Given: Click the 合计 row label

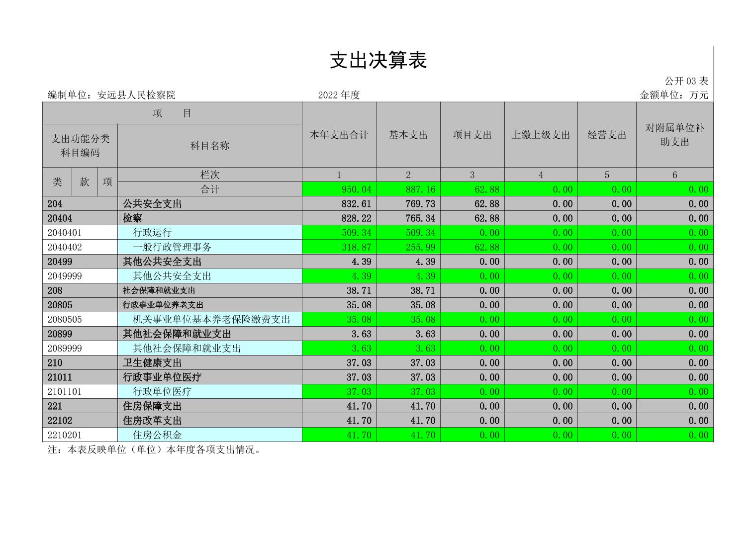Looking at the screenshot, I should pos(210,189).
